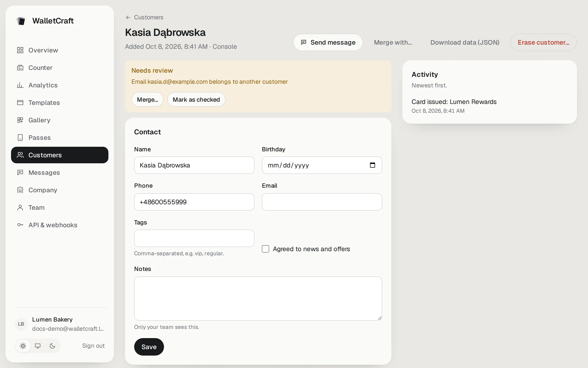Switch to dark theme moon icon
588x368 pixels.
(x=52, y=346)
